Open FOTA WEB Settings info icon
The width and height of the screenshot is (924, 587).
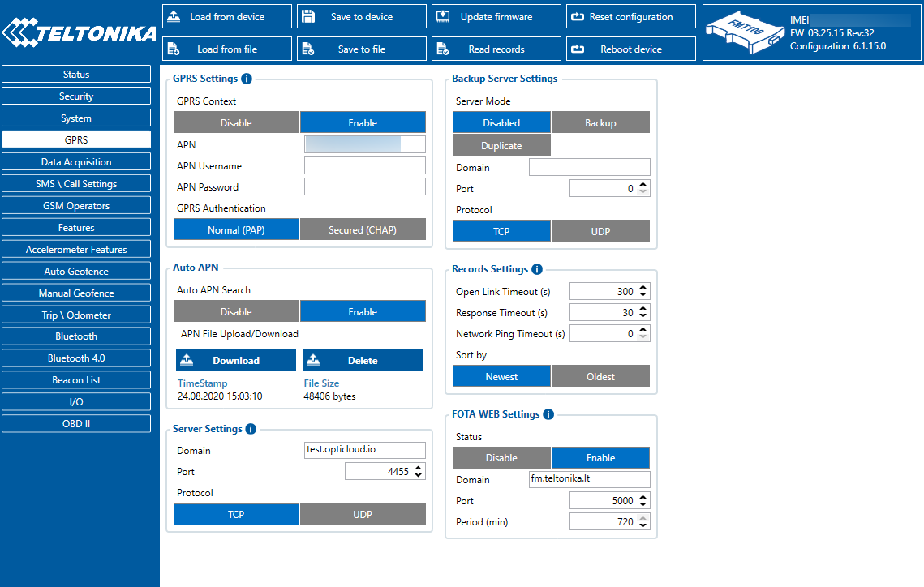(548, 414)
